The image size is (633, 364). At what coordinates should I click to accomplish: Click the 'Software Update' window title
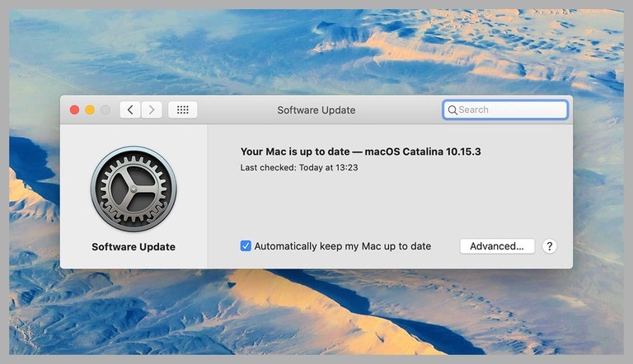[316, 110]
